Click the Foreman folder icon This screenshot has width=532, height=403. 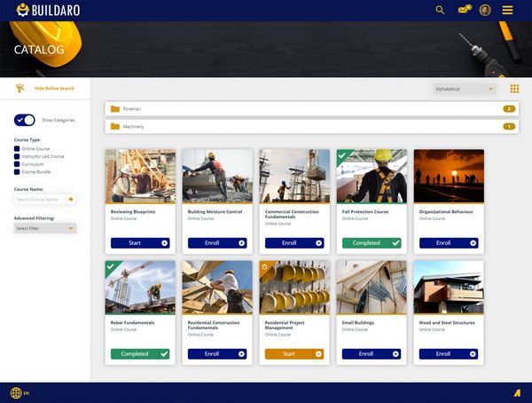click(115, 108)
